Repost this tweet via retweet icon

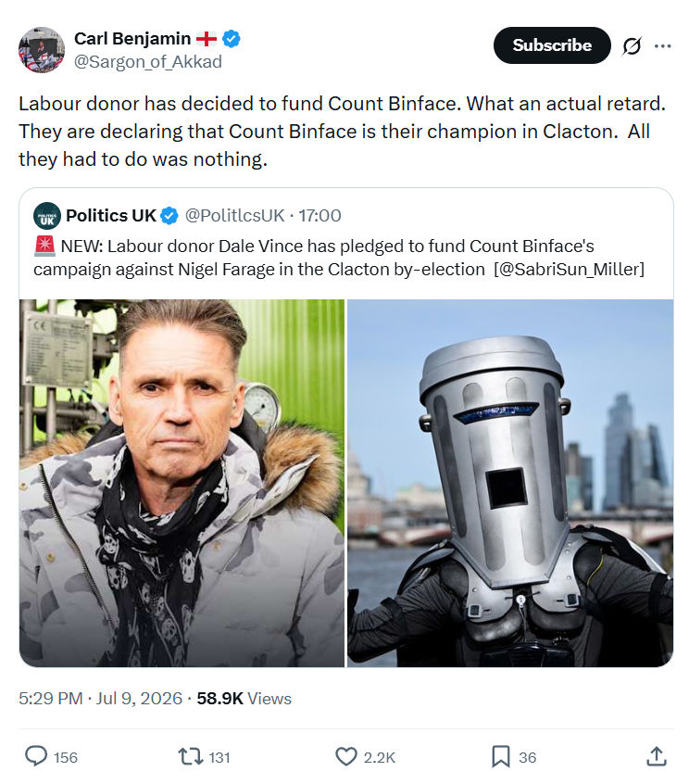pos(191,756)
